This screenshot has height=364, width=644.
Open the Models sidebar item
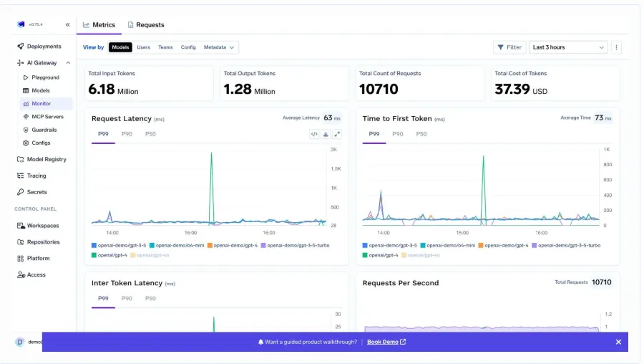pyautogui.click(x=36, y=90)
